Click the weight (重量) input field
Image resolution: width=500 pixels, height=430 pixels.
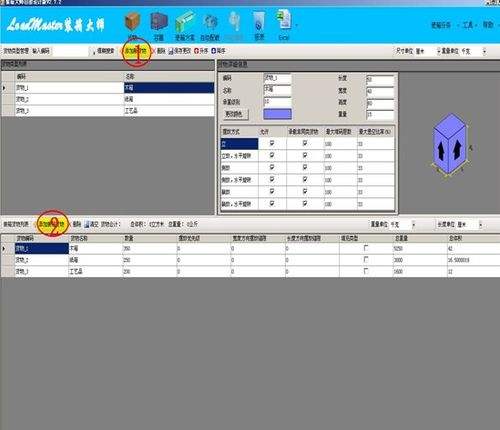coord(380,115)
